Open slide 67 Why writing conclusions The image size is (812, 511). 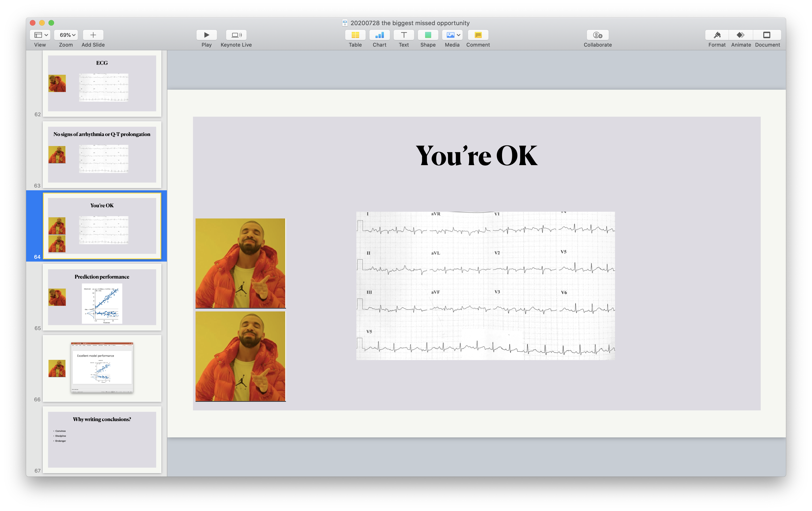pos(102,439)
